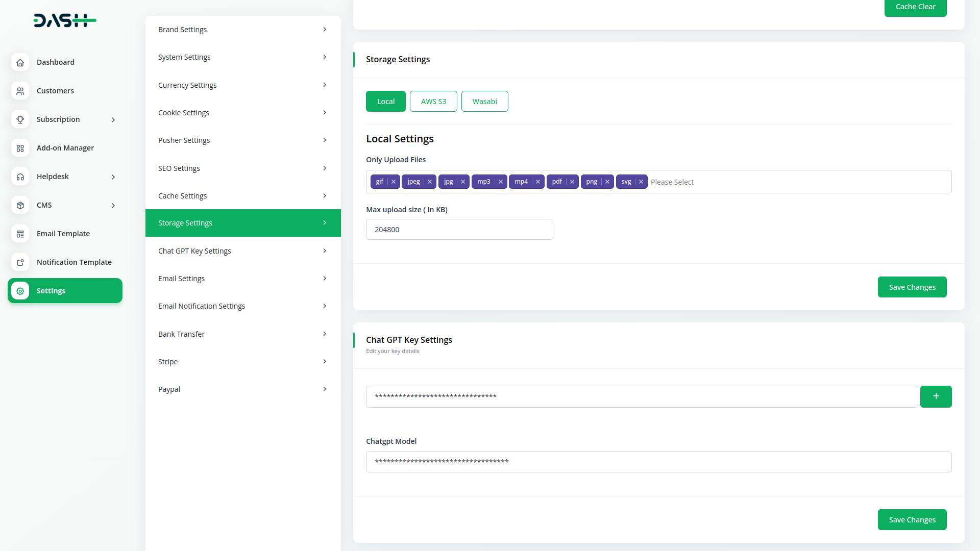Remove the svg file type tag
The width and height of the screenshot is (980, 551).
tap(642, 182)
